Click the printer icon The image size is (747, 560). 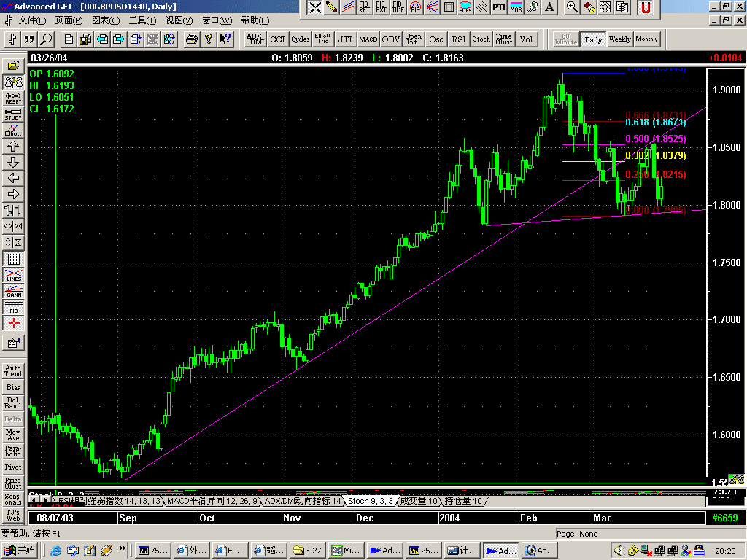pyautogui.click(x=192, y=39)
